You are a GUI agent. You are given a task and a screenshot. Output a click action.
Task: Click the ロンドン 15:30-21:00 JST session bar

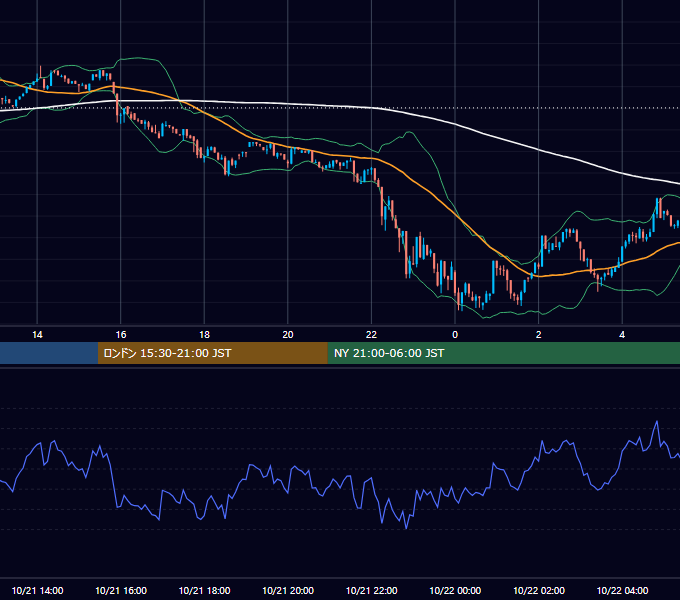pyautogui.click(x=212, y=353)
